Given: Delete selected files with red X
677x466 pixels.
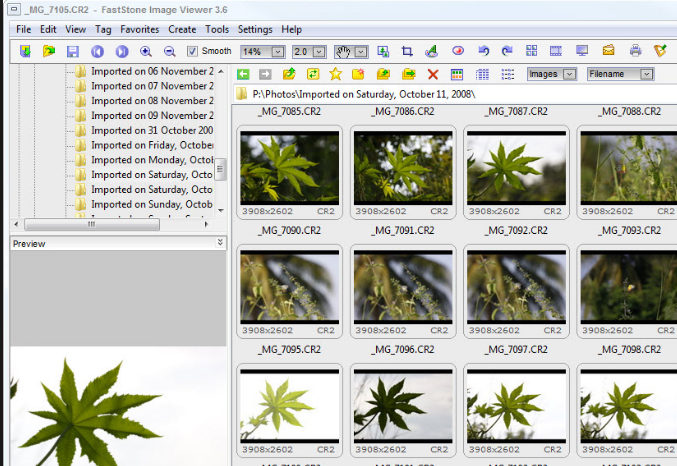Looking at the screenshot, I should tap(433, 74).
